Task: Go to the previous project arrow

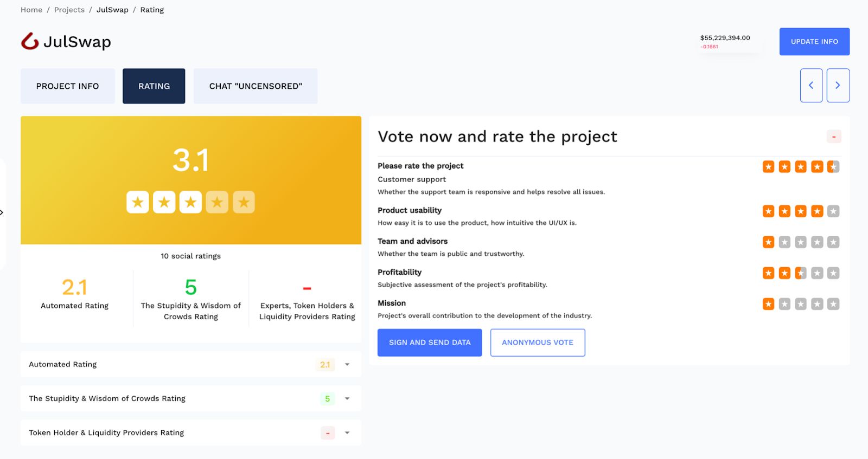Action: tap(811, 85)
